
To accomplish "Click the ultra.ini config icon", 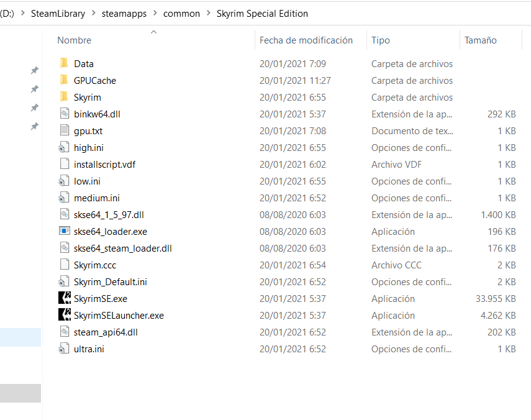I will pyautogui.click(x=64, y=349).
